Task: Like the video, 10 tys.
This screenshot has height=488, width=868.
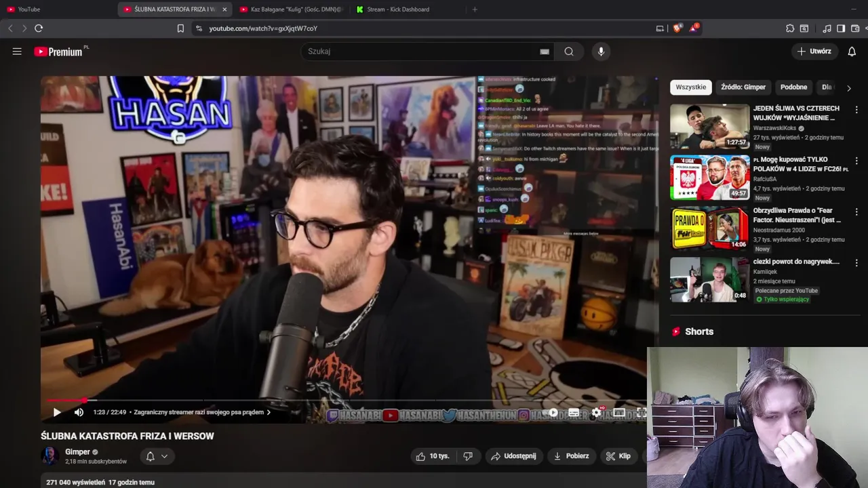Action: (x=433, y=456)
